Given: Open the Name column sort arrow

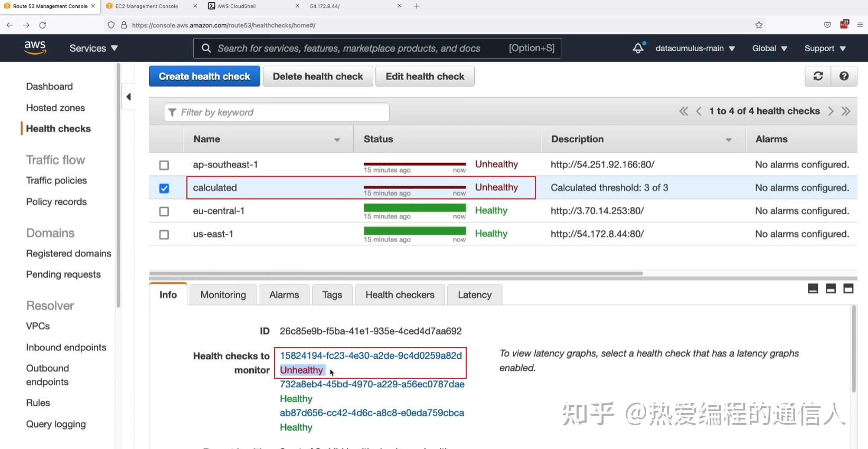Looking at the screenshot, I should coord(337,140).
